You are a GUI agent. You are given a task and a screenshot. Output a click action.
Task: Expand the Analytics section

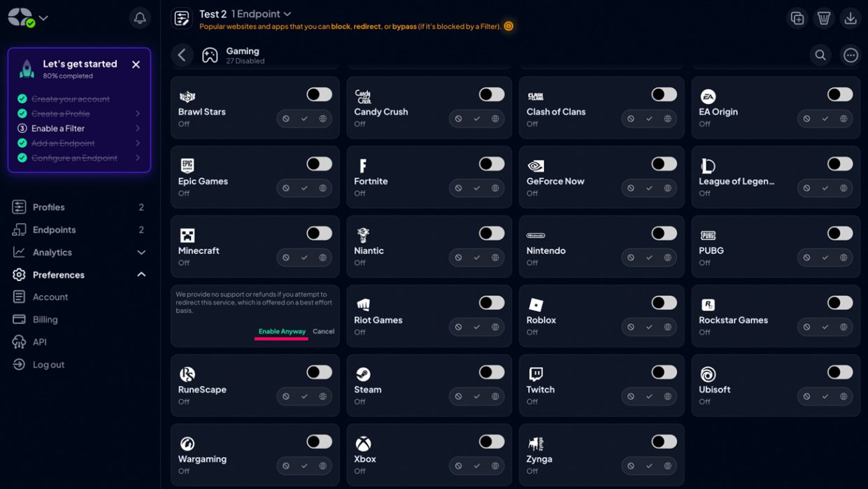click(141, 253)
